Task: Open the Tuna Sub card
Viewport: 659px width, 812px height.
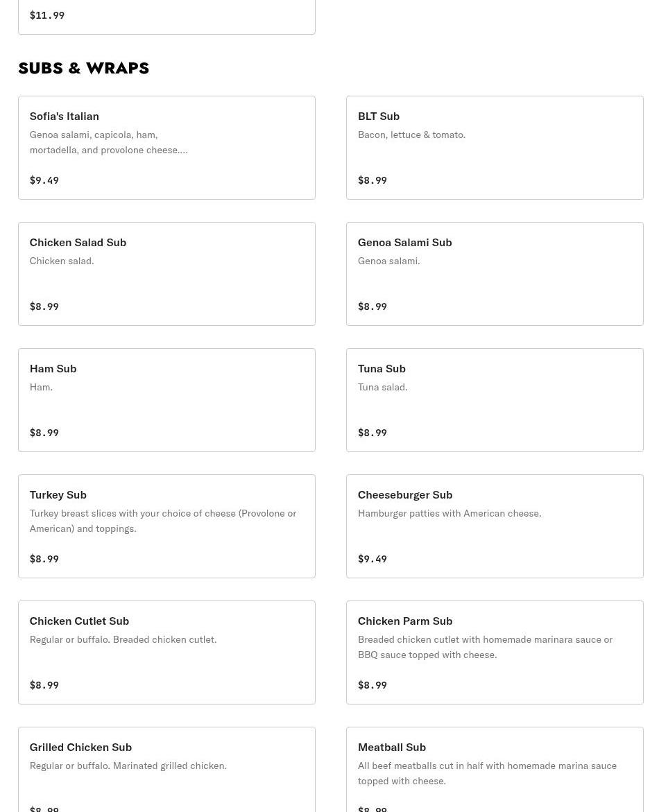Action: 494,399
